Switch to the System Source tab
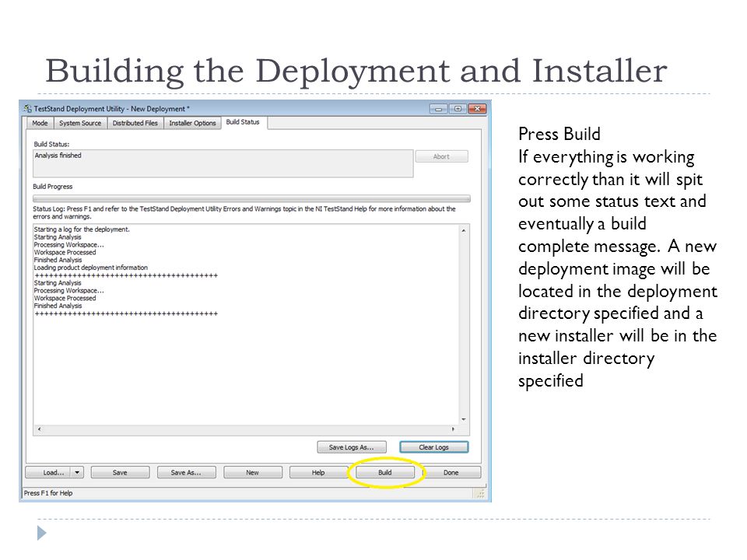Viewport: 747px width, 560px height. (80, 123)
